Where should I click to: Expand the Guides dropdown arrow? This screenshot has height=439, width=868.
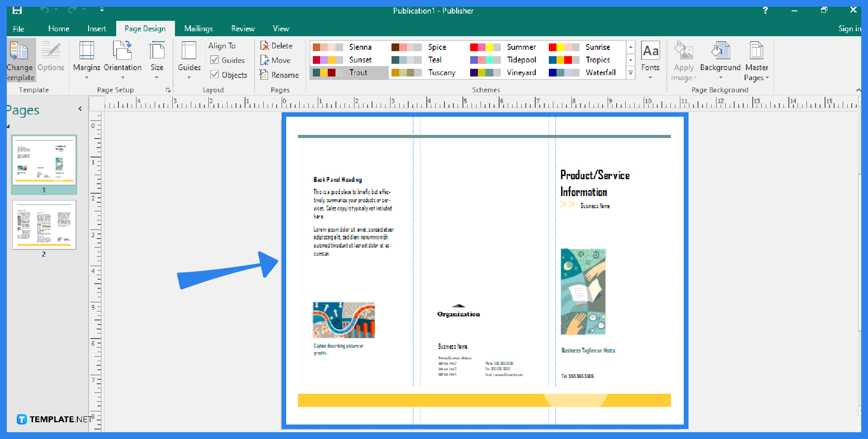click(189, 78)
